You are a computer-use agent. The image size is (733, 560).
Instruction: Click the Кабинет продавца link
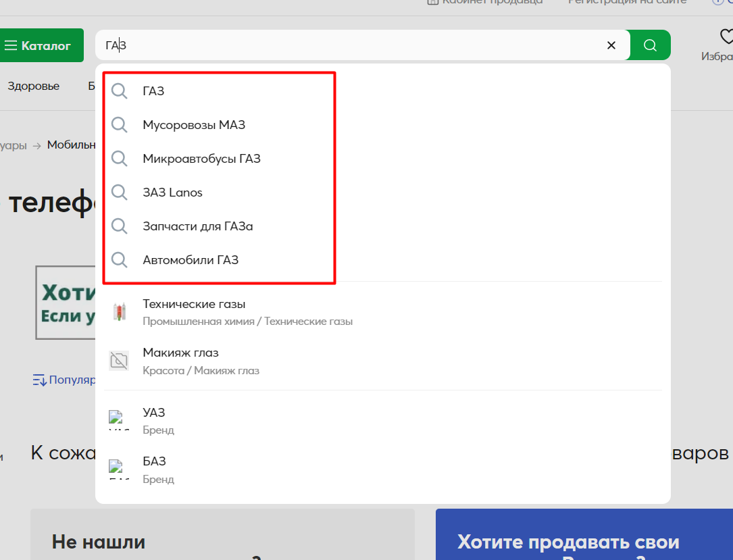coord(485,2)
